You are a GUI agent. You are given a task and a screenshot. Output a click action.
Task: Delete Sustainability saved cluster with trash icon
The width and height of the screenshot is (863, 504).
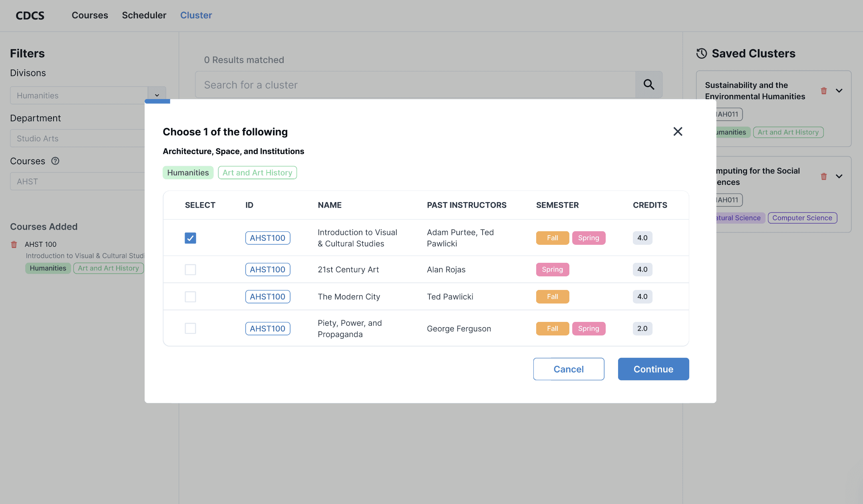(823, 91)
